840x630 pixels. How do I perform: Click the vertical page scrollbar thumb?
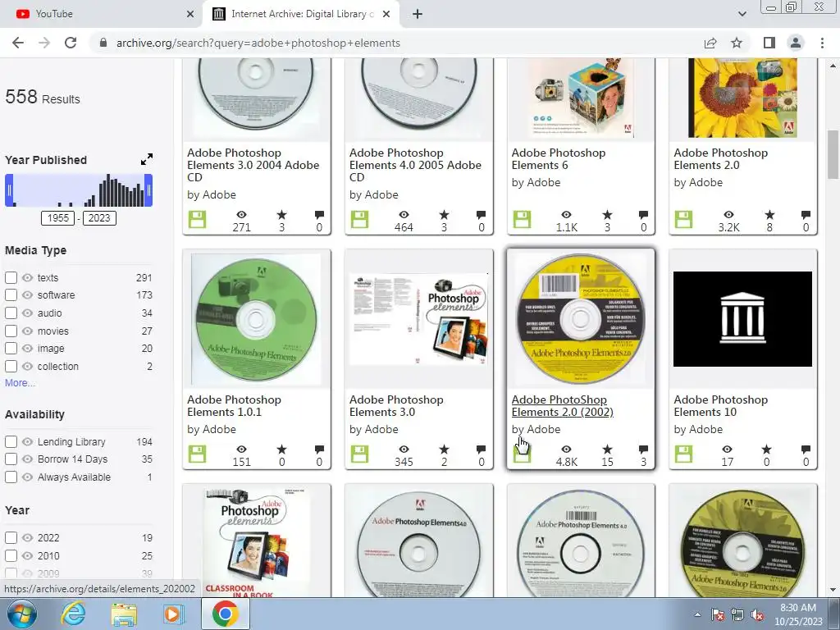833,154
